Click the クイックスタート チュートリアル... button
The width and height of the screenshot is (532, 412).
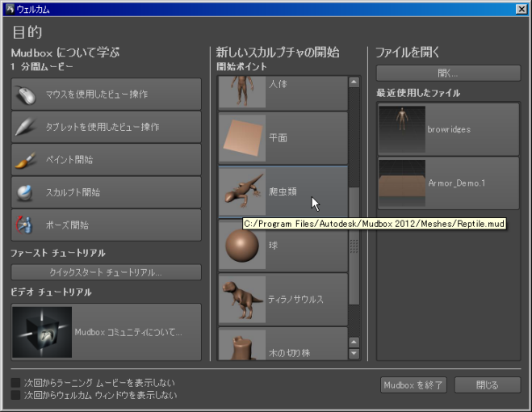[x=107, y=272]
